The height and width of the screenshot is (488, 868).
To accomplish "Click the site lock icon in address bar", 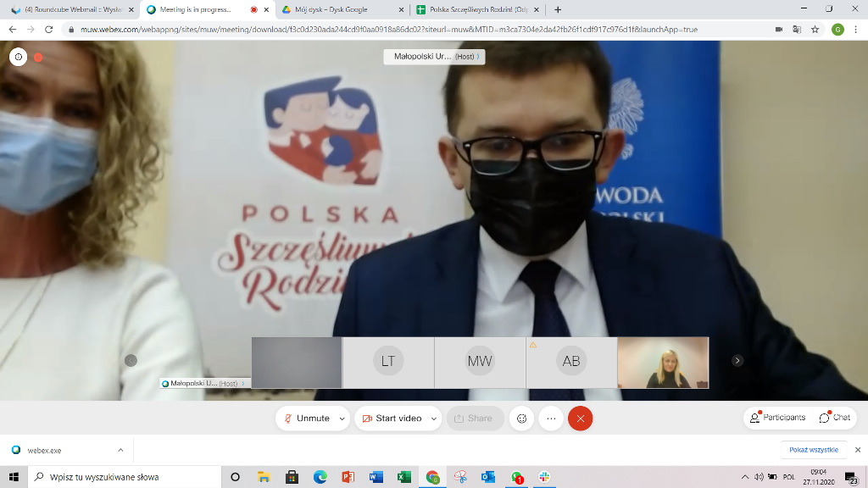I will 71,30.
